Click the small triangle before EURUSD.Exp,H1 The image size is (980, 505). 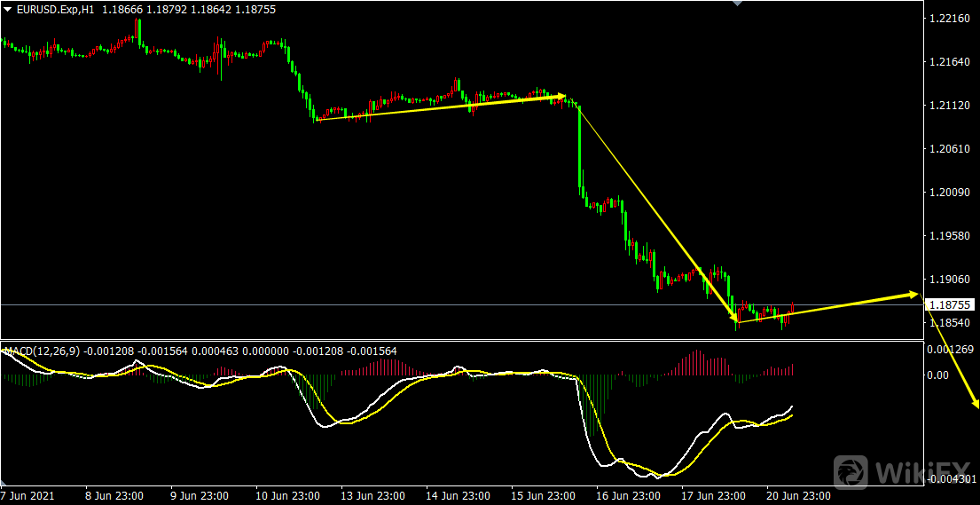pos(8,10)
